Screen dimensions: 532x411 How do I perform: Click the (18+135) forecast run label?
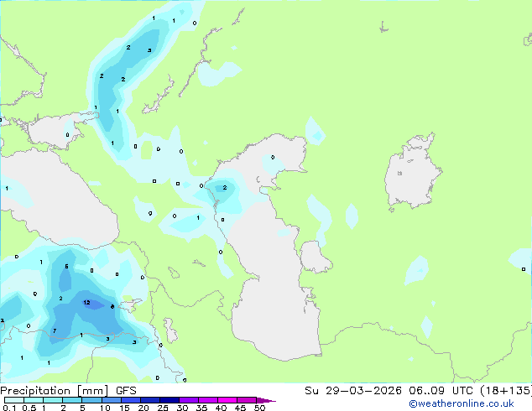tap(505, 391)
